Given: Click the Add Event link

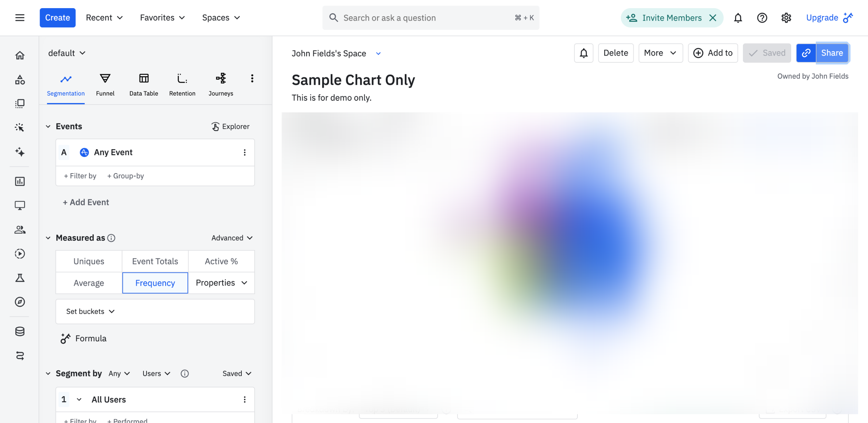Looking at the screenshot, I should [x=86, y=202].
